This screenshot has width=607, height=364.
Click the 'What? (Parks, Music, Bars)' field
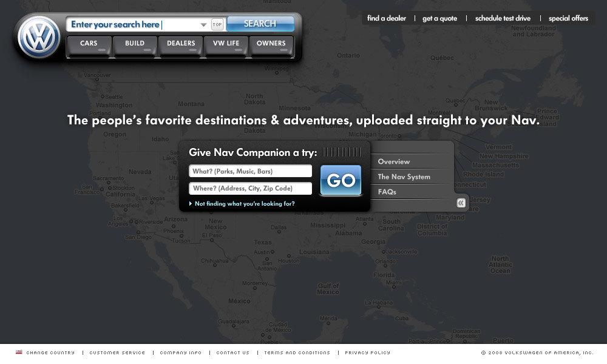tap(250, 171)
